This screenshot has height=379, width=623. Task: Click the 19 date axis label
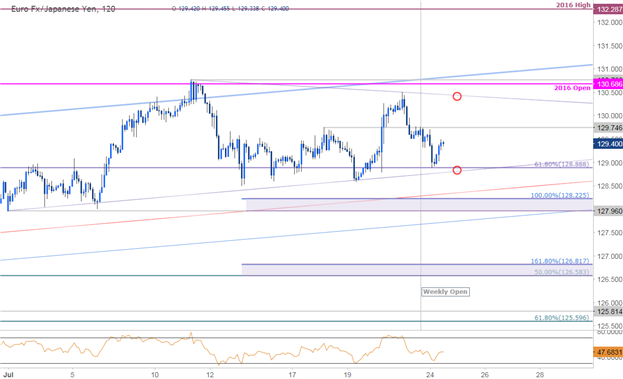[x=347, y=375]
